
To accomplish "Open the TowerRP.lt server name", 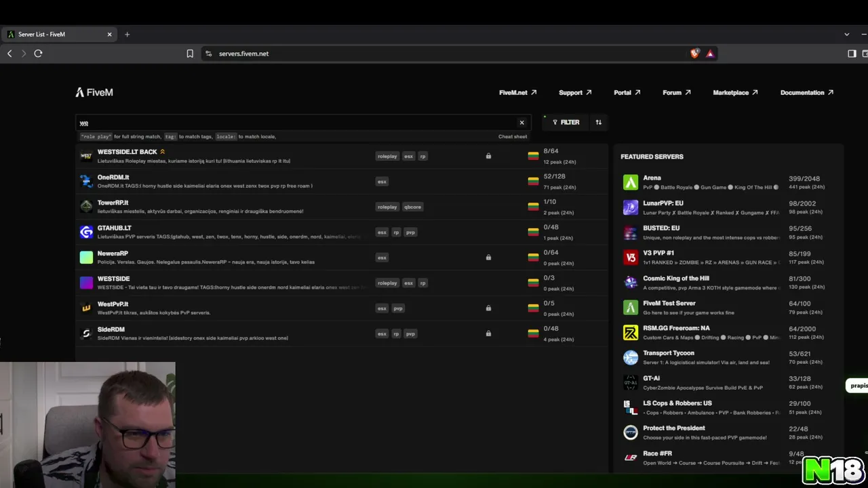I will pyautogui.click(x=113, y=203).
